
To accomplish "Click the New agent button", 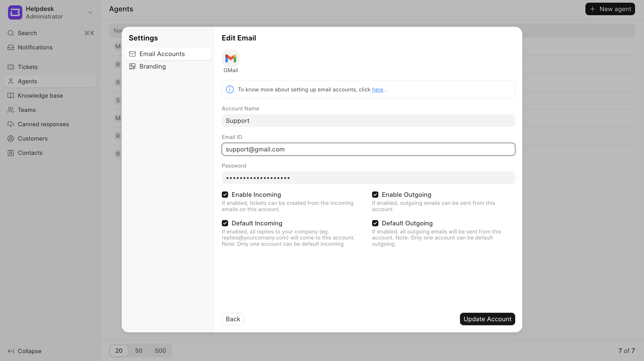I will pyautogui.click(x=610, y=9).
